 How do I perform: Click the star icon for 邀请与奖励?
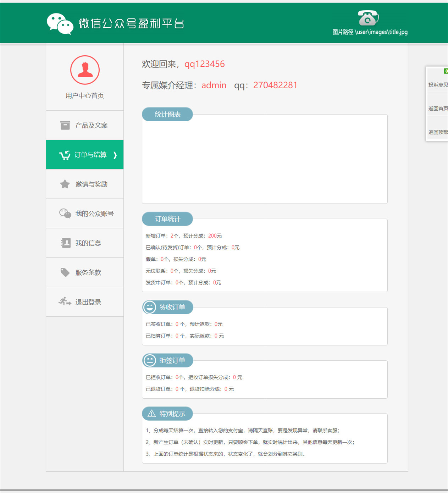click(65, 184)
